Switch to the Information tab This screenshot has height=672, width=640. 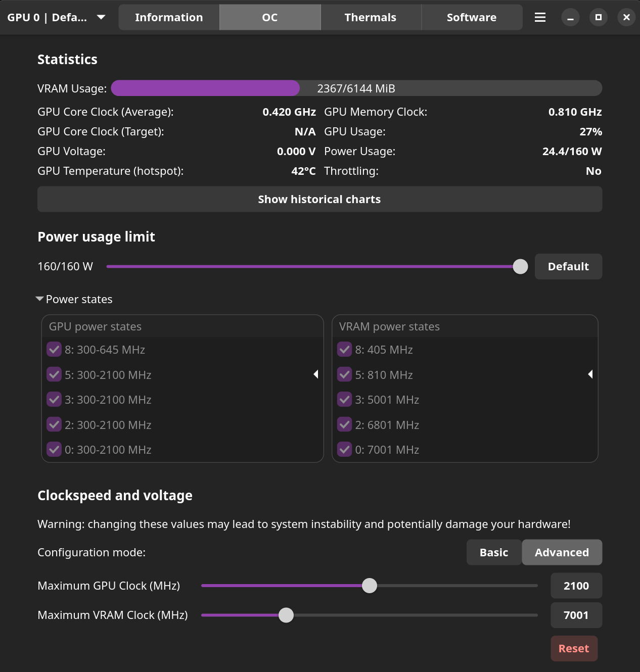169,17
